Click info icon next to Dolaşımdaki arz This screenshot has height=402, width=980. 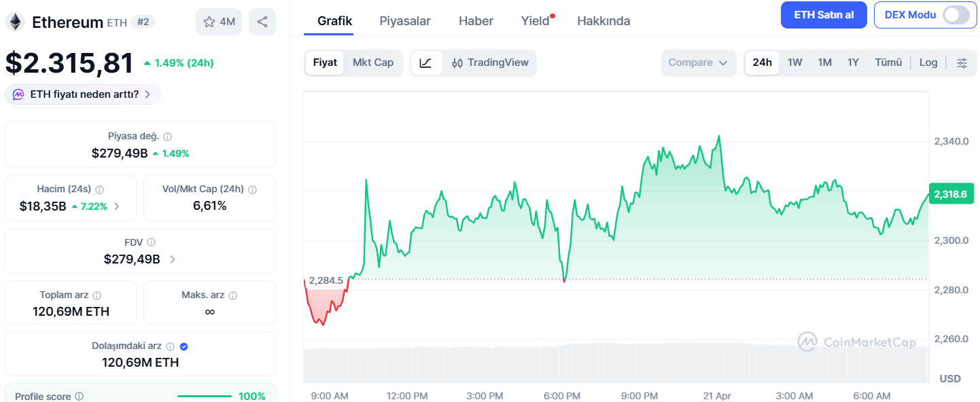click(171, 346)
